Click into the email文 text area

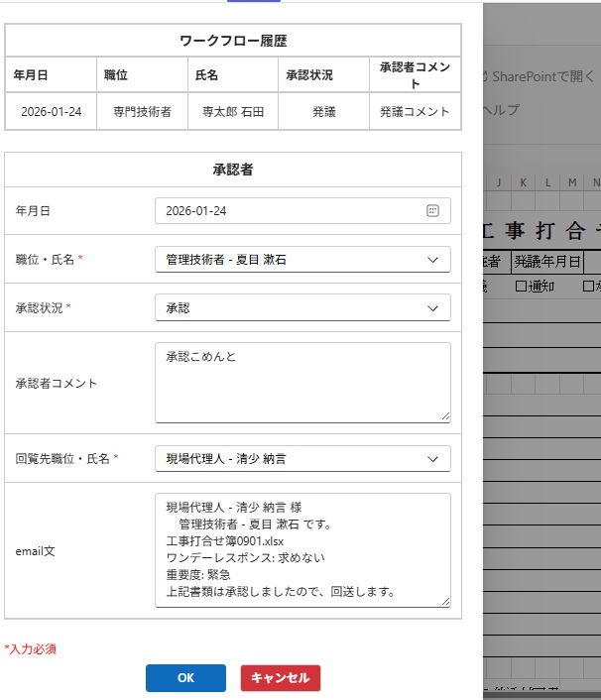click(x=302, y=549)
